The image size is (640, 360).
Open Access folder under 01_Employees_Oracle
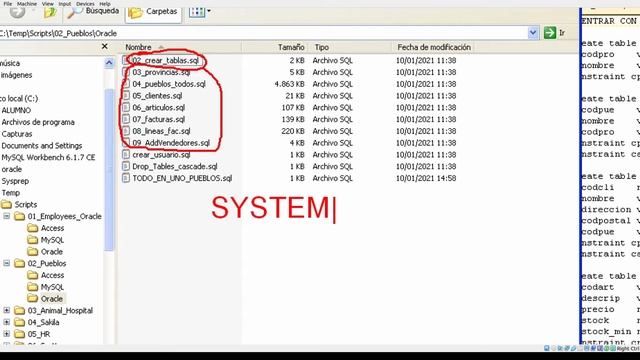[x=52, y=228]
